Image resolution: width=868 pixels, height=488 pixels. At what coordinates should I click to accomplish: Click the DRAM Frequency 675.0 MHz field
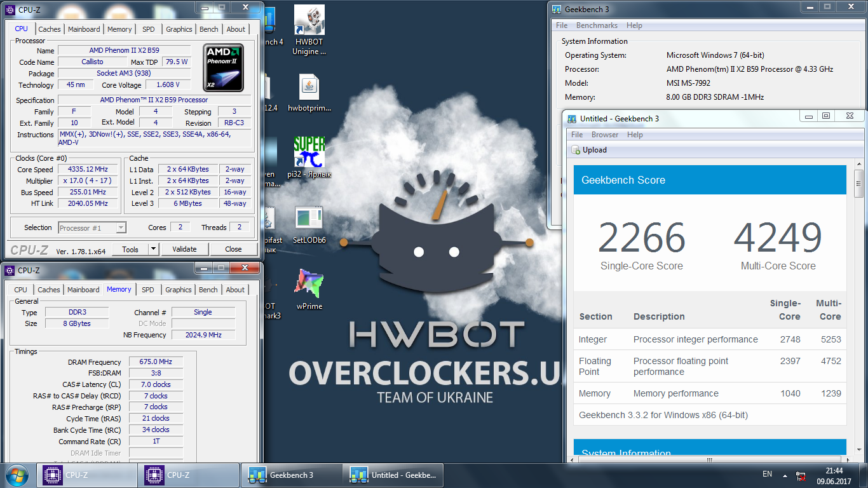(x=156, y=362)
